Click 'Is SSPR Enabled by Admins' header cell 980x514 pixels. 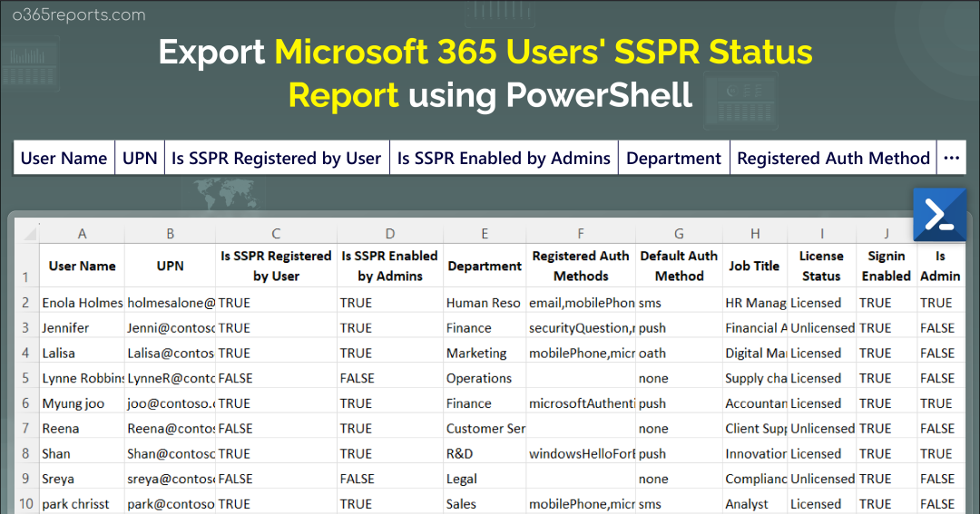[x=390, y=266]
